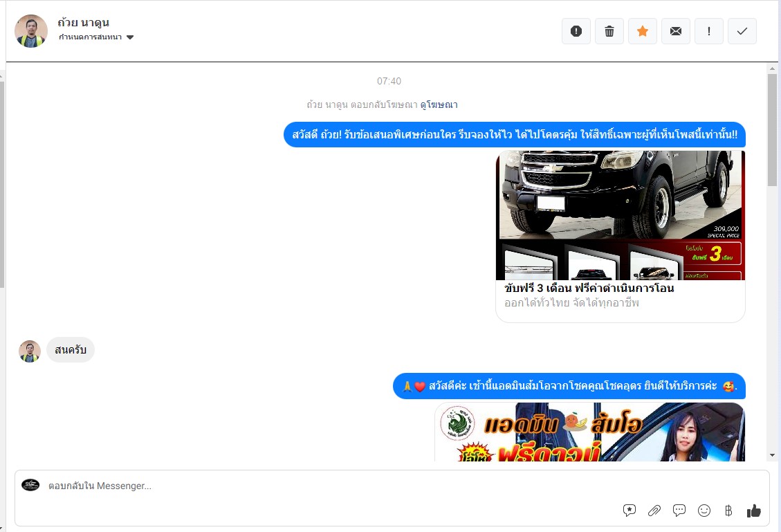Open the emoji picker smiley icon
Screen dimensions: 781x532
pos(704,511)
